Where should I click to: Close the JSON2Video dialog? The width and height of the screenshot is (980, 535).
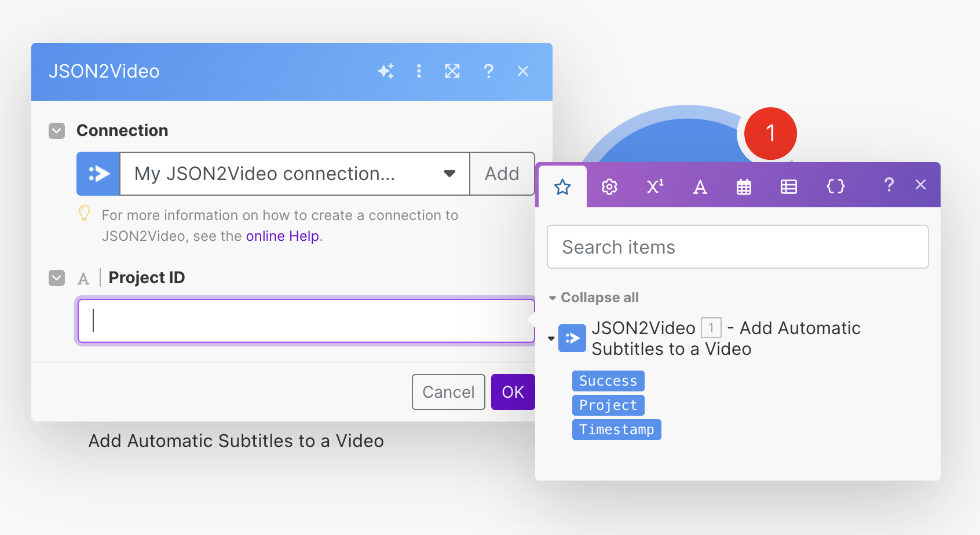tap(523, 71)
